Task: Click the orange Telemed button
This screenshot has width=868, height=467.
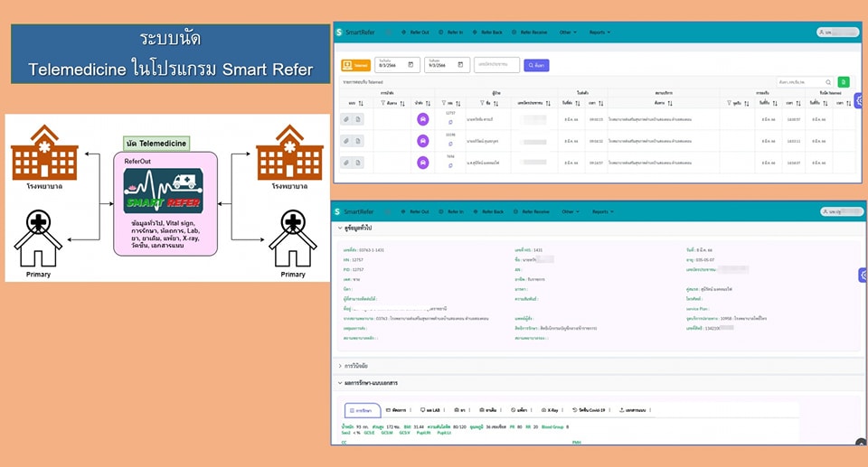Action: click(x=355, y=65)
